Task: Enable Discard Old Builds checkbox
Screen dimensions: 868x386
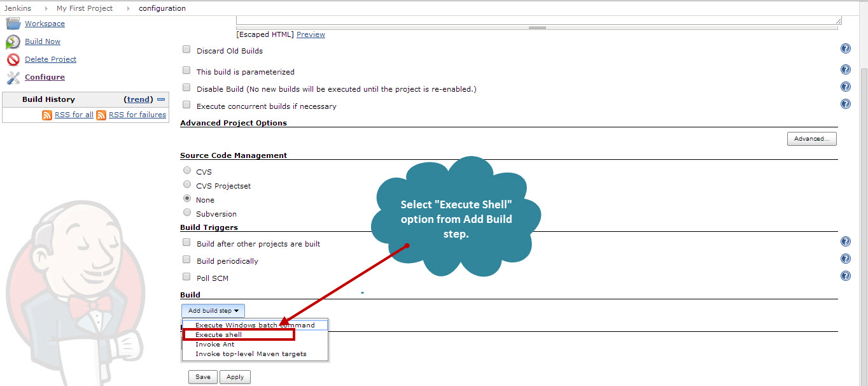Action: (186, 49)
